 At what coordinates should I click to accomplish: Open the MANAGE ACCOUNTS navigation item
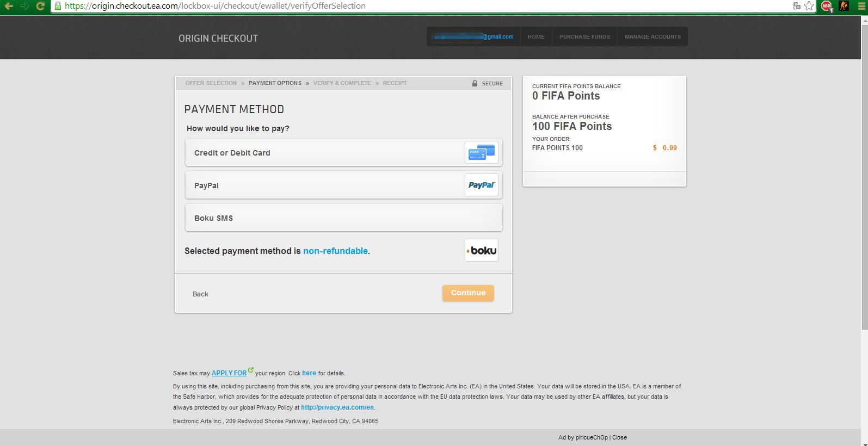coord(652,37)
